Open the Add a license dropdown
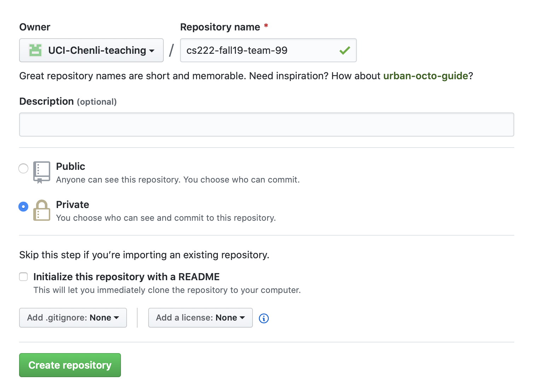 [200, 317]
